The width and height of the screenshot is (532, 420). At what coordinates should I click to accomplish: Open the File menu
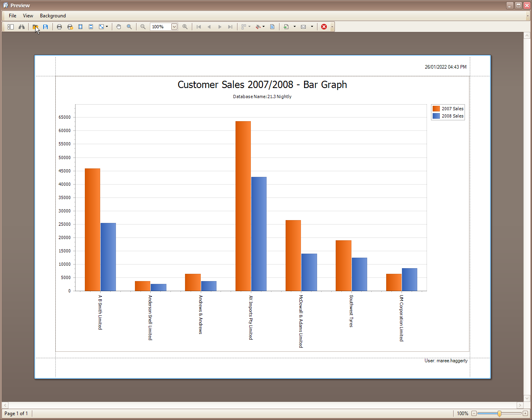click(x=13, y=16)
